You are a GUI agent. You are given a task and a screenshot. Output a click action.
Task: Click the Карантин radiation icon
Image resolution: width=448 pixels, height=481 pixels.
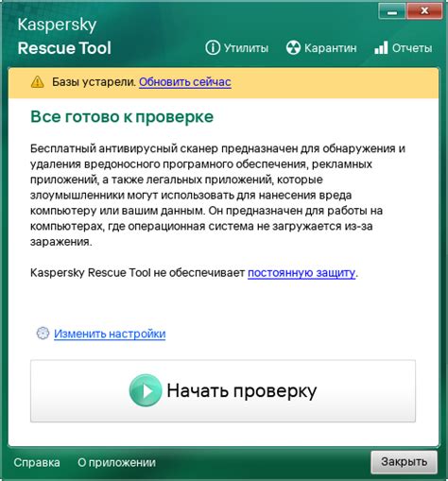[293, 48]
